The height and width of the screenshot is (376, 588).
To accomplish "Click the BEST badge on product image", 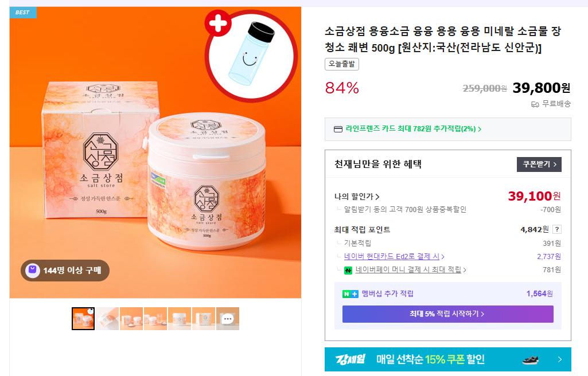I will coord(23,13).
